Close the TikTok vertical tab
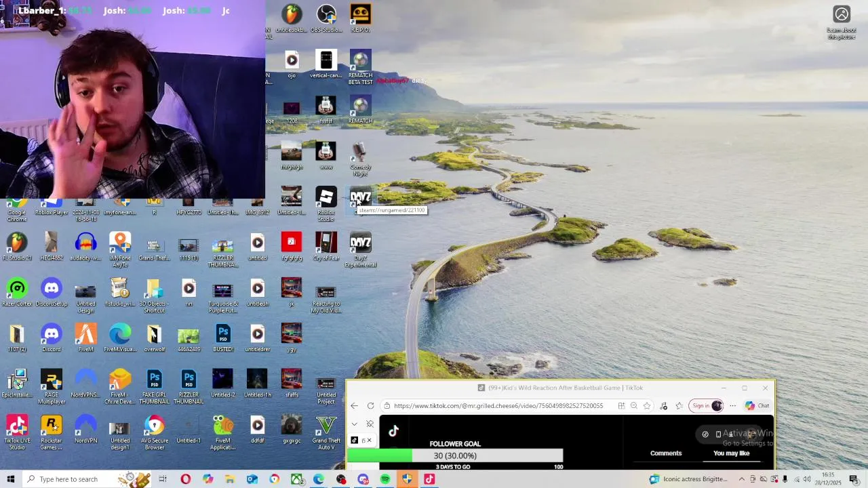The image size is (868, 488). click(369, 441)
